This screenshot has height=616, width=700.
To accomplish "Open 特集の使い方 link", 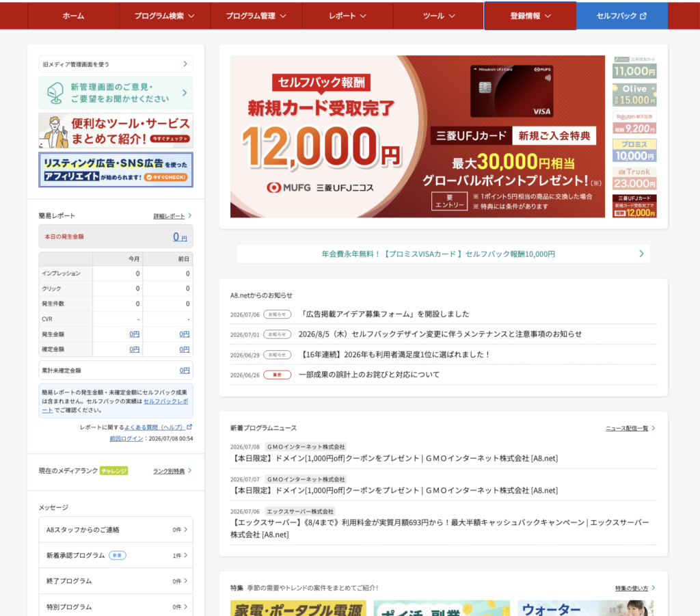I will [631, 589].
